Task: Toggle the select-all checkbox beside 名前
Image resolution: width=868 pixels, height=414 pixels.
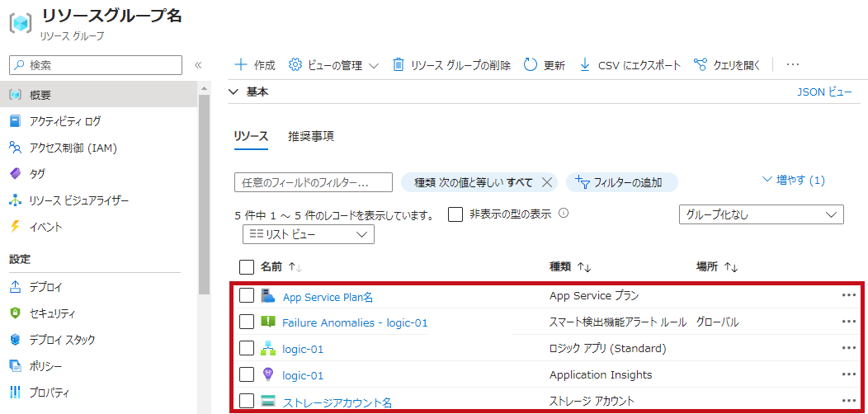Action: point(247,266)
